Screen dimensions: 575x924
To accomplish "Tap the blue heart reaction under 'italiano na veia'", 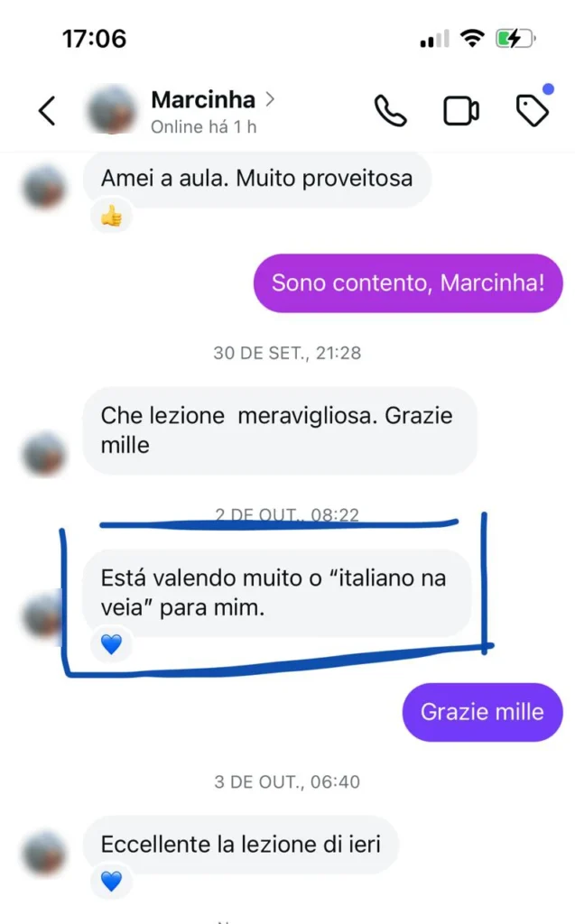I will [x=111, y=644].
